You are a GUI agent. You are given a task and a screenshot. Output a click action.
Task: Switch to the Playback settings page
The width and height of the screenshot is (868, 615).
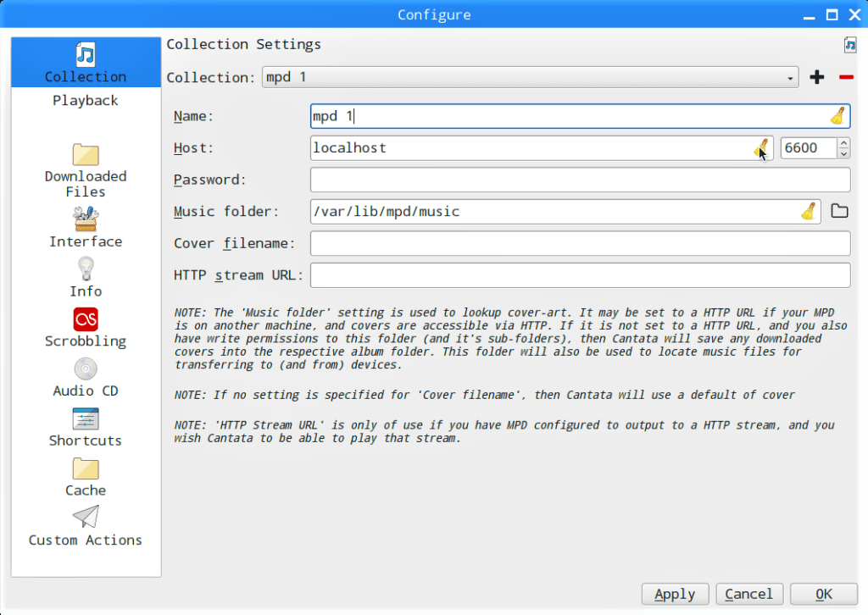point(86,100)
